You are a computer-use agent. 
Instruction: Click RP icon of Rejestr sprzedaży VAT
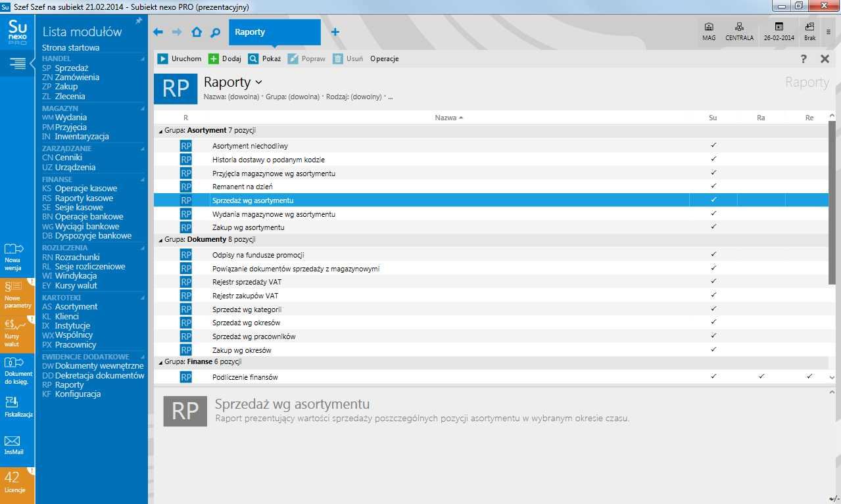pyautogui.click(x=185, y=282)
